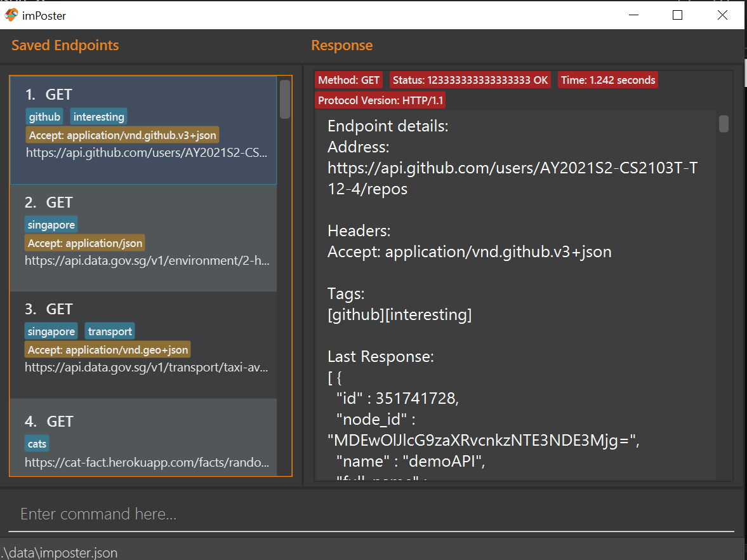Click the Accept: application/vnd.geo+json header label
Image resolution: width=747 pixels, height=560 pixels.
coord(108,350)
